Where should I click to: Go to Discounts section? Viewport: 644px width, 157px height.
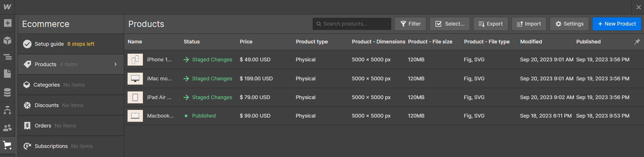pos(71,105)
